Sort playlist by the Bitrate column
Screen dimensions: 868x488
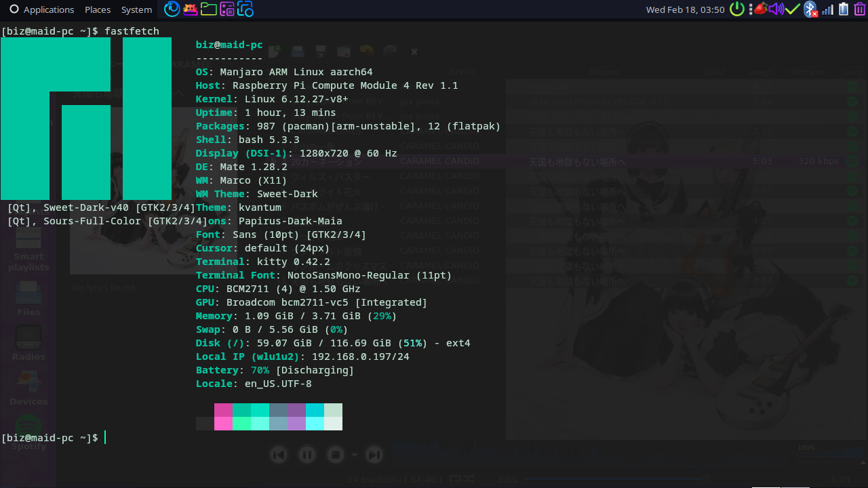(807, 72)
